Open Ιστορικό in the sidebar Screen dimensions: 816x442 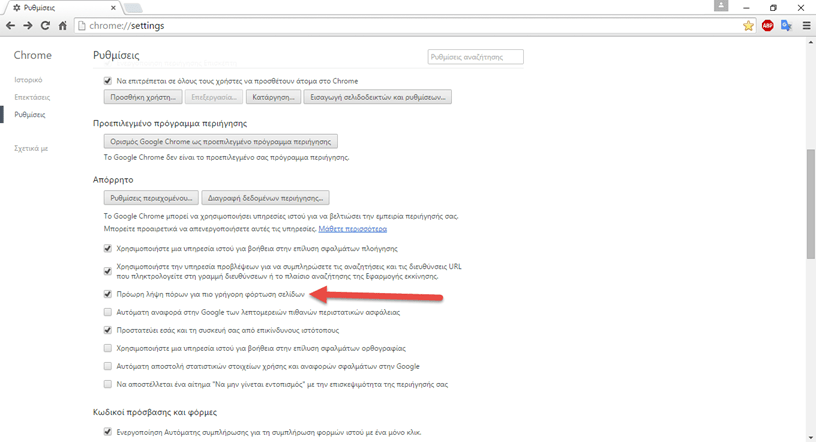[x=28, y=80]
